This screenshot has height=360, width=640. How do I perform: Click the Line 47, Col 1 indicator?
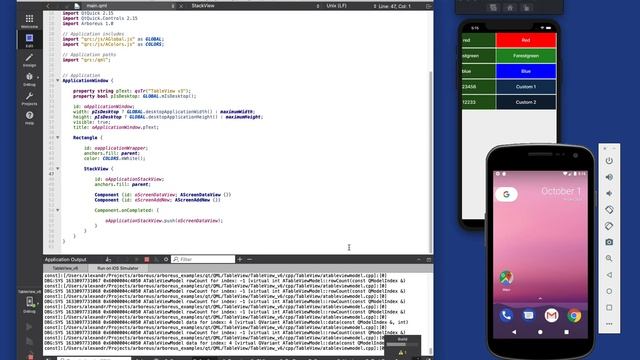click(394, 6)
